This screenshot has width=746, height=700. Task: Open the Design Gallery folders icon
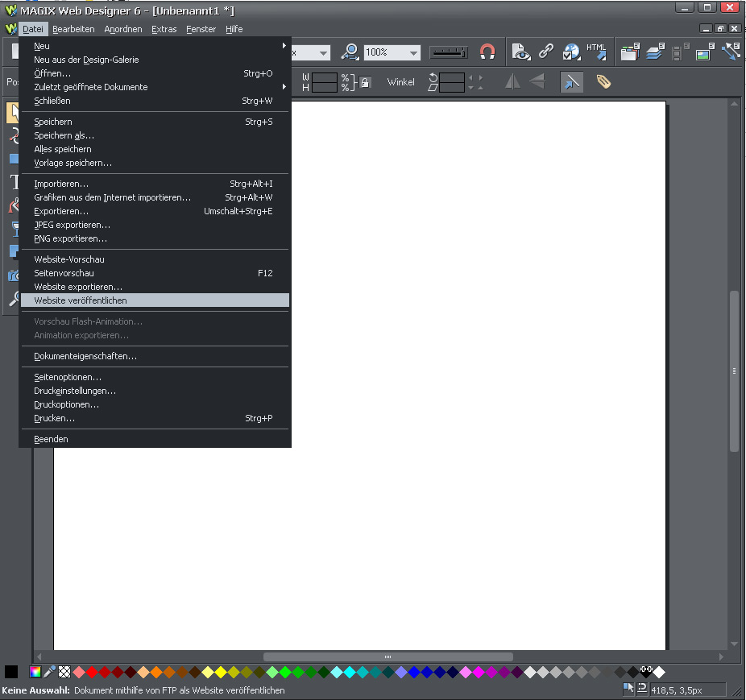tap(630, 52)
